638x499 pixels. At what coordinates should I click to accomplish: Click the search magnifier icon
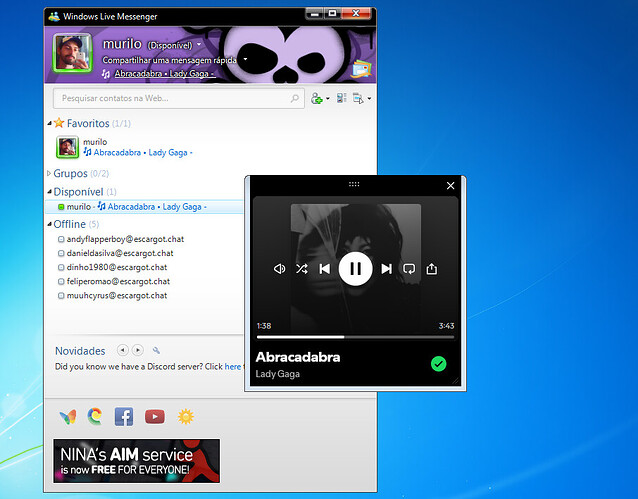pos(295,98)
